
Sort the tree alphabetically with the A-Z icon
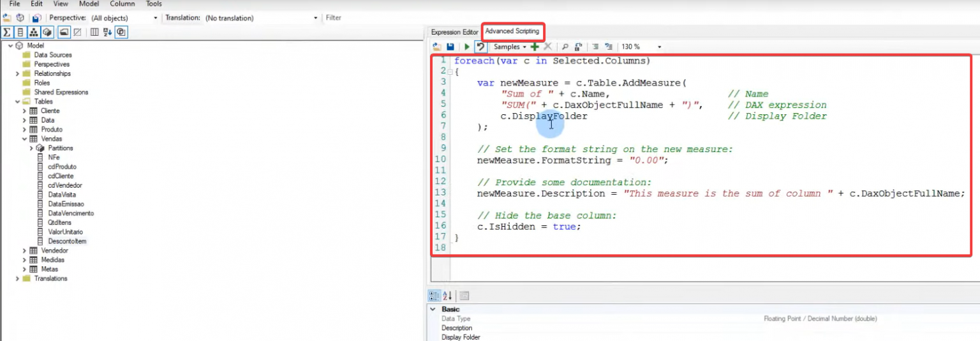point(107,32)
